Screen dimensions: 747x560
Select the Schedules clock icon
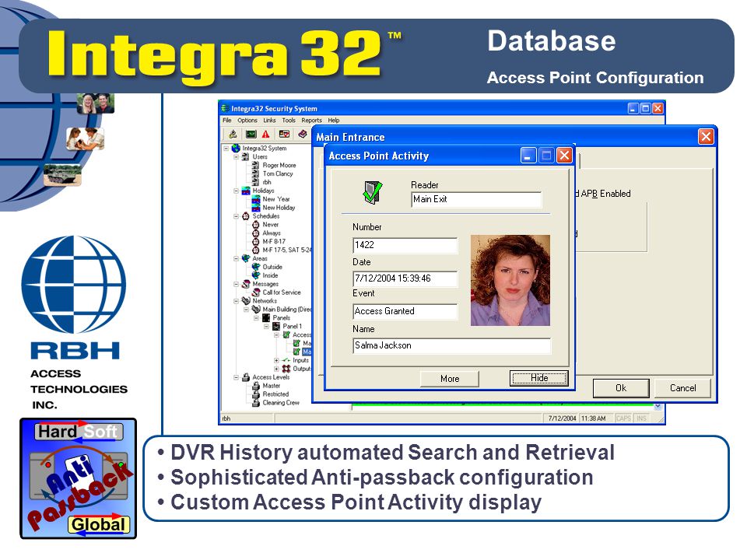245,216
